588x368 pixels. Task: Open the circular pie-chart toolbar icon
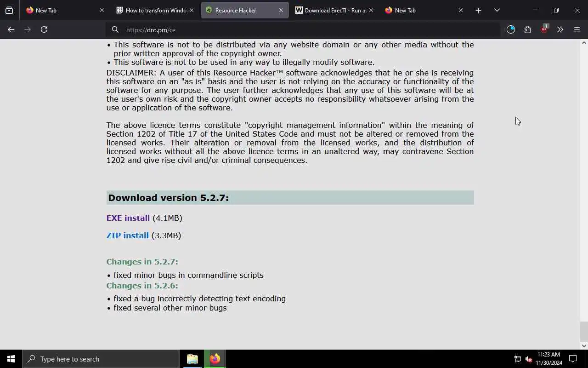tap(511, 29)
